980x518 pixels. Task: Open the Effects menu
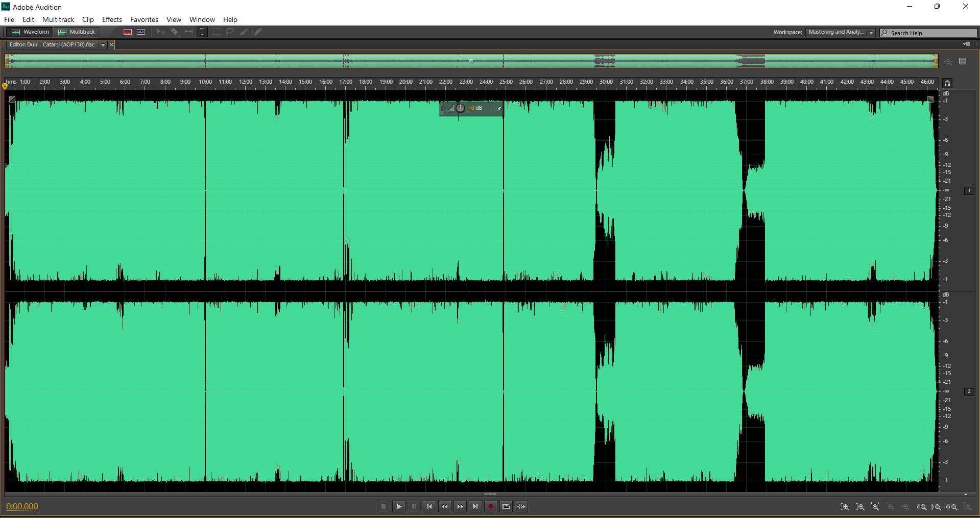click(112, 19)
